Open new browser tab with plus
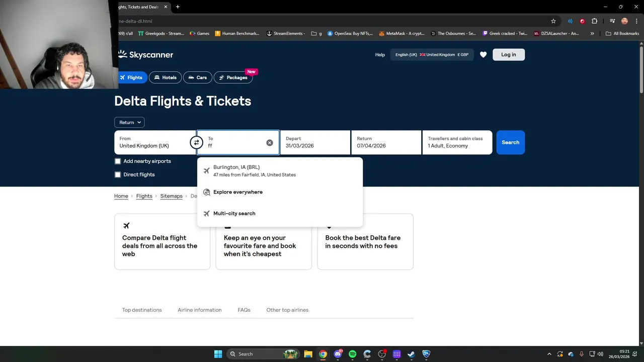 (x=178, y=7)
